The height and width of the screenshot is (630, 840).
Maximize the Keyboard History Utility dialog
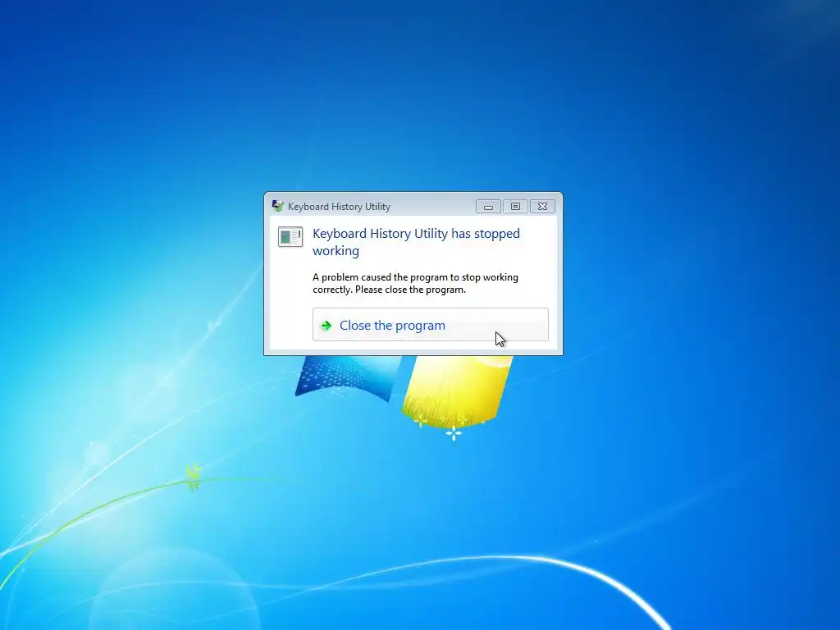pos(515,207)
